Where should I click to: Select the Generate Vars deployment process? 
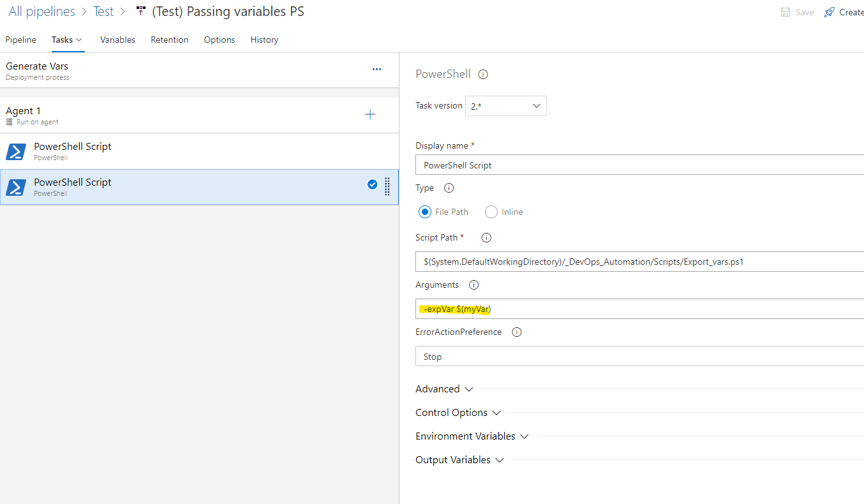(199, 70)
